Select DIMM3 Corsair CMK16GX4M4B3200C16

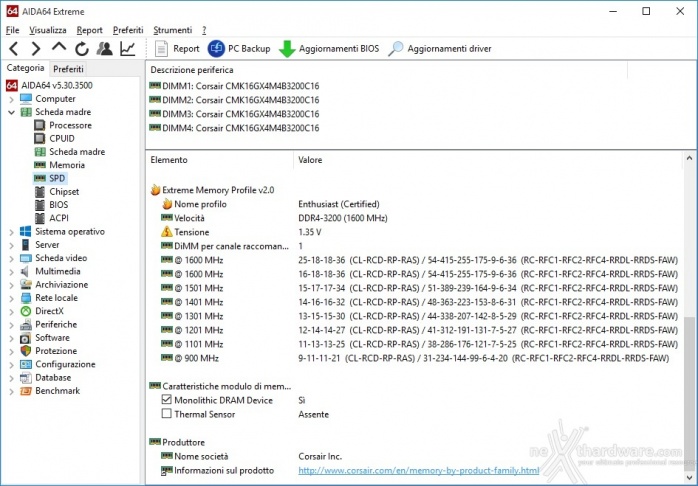[x=235, y=114]
